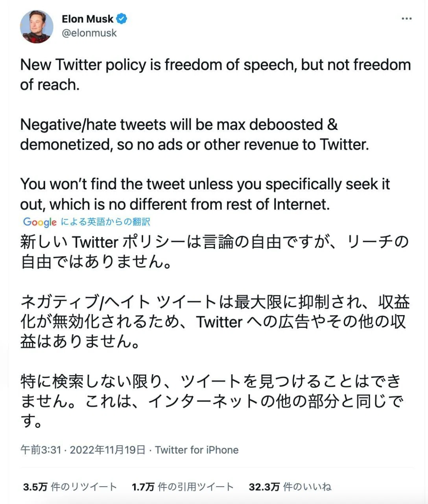Click the 'Negative/hate tweets' English paragraph
This screenshot has height=504, width=428.
click(194, 134)
